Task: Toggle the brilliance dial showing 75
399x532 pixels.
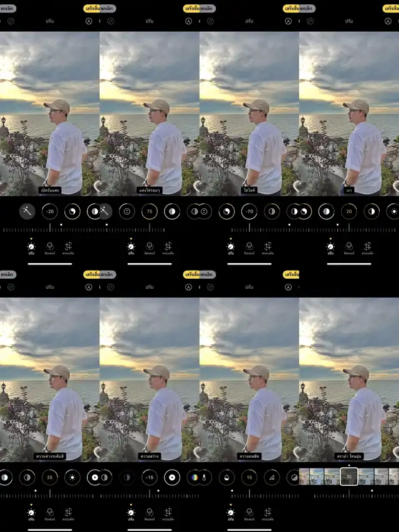Action: coord(149,211)
